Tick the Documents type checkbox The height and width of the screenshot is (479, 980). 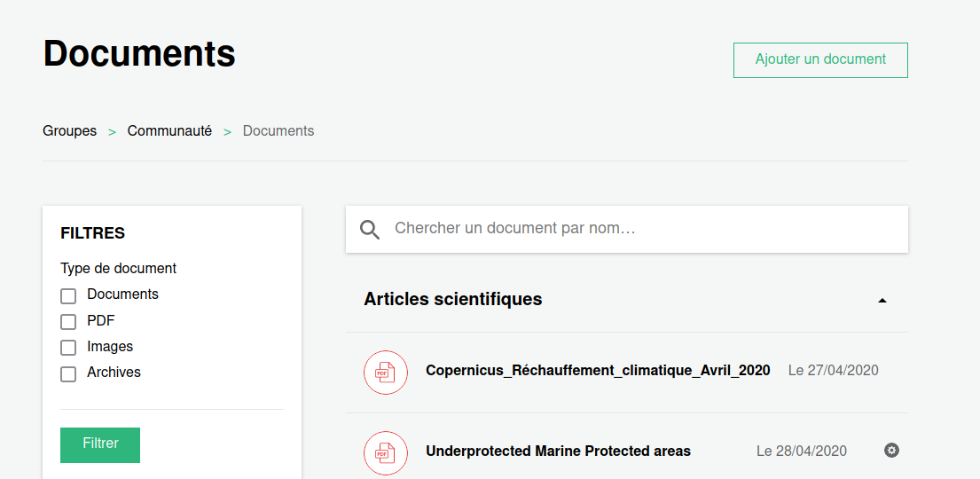tap(68, 295)
